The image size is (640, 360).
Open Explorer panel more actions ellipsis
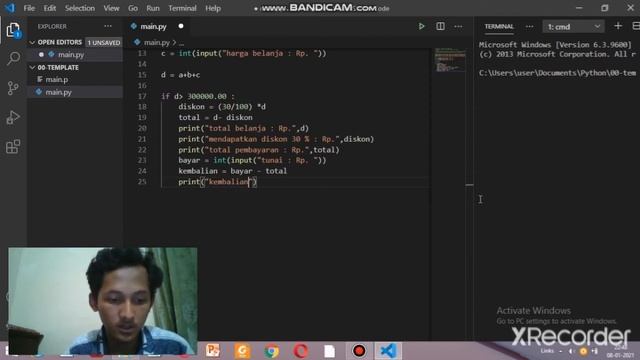108,26
